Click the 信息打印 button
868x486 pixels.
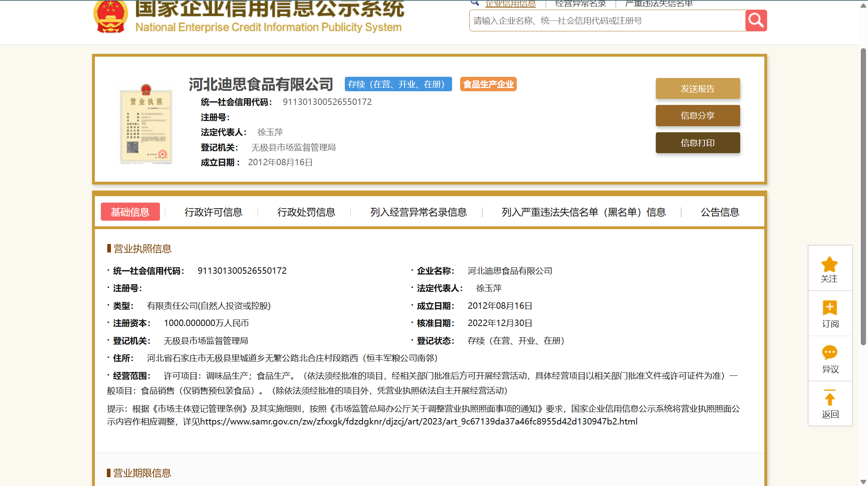[x=698, y=143]
